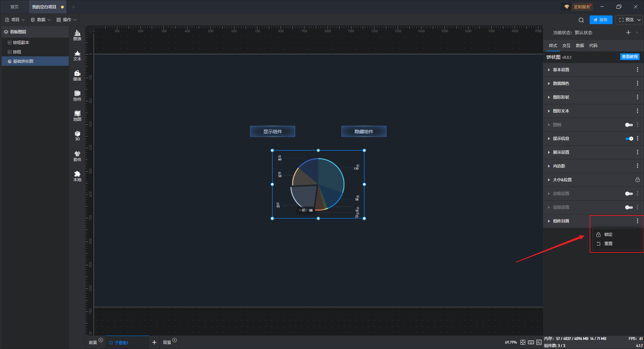Viewport: 644px width, 349px height.
Task: Click the 查看教程 tutorial button
Action: click(630, 57)
